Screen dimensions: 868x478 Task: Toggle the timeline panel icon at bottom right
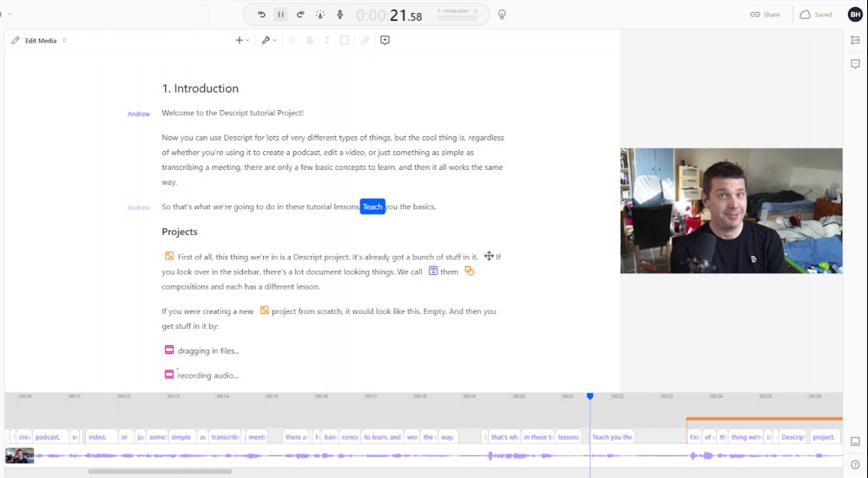click(855, 442)
